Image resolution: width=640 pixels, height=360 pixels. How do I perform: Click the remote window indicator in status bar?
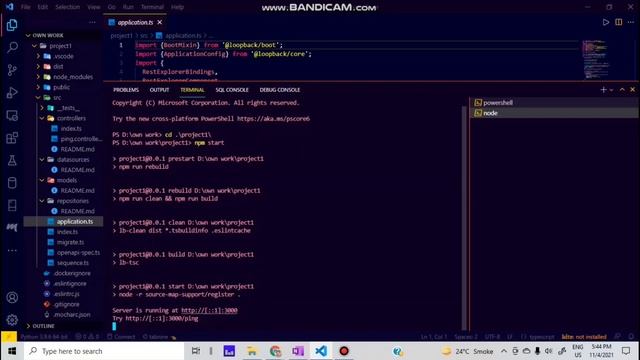(9, 337)
